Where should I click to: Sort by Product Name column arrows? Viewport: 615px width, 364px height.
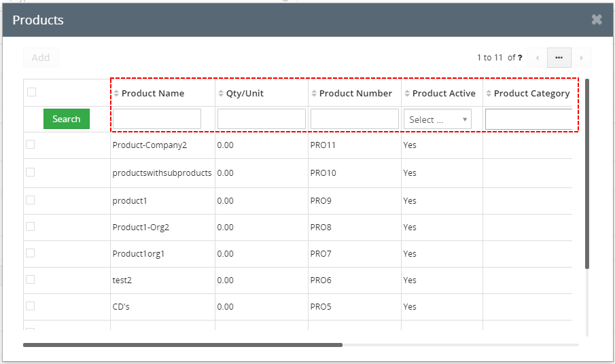pyautogui.click(x=116, y=93)
